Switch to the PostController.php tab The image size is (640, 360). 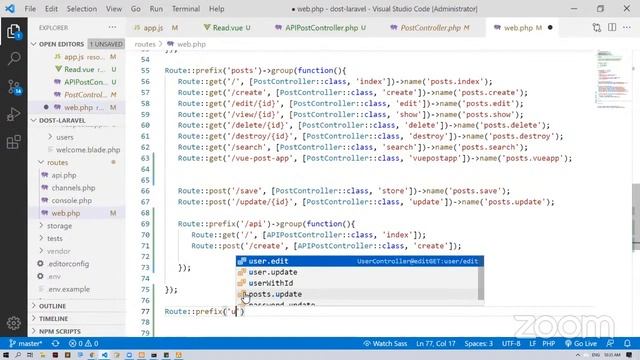[x=430, y=28]
